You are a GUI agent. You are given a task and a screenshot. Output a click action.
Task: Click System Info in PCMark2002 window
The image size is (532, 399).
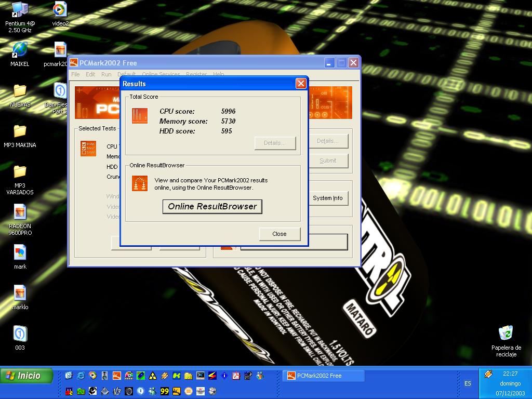328,198
